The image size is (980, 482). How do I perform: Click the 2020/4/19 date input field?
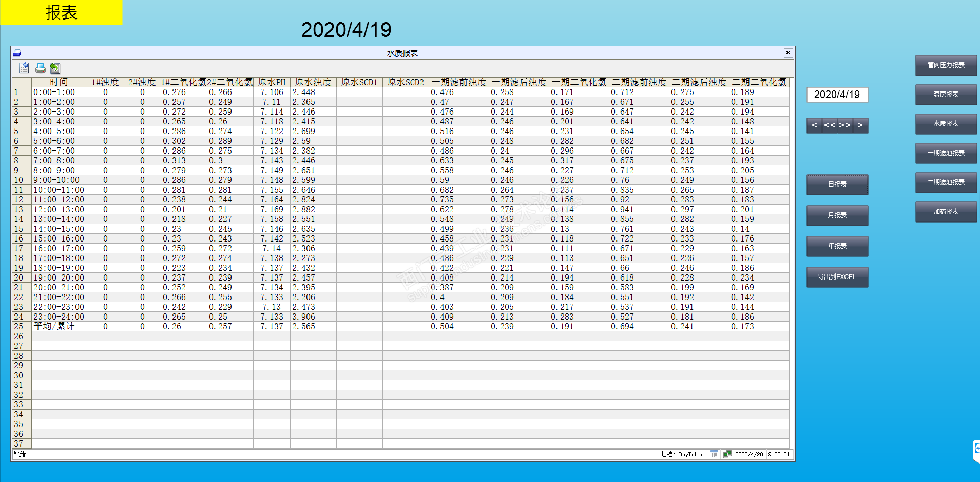[837, 95]
